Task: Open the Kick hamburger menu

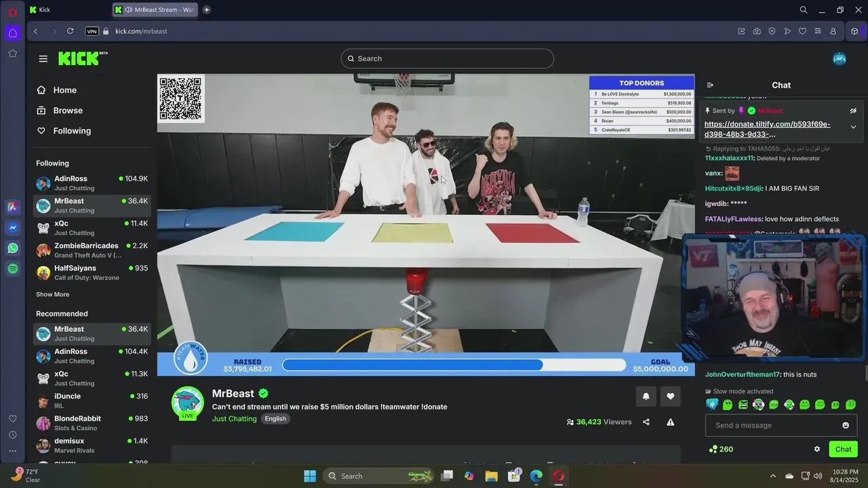Action: click(x=43, y=59)
